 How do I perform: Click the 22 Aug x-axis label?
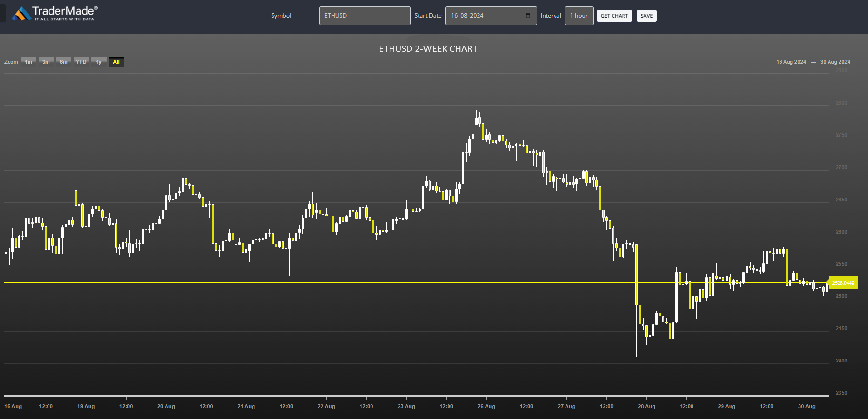326,406
